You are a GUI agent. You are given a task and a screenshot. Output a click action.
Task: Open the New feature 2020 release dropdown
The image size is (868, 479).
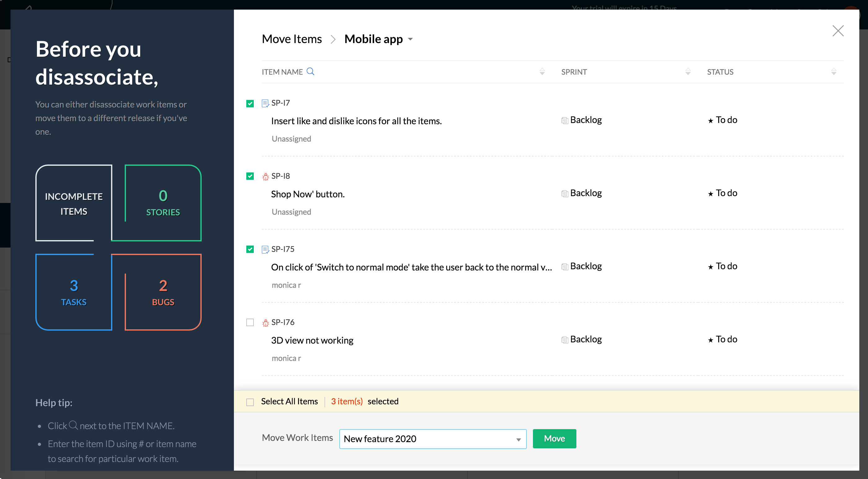point(433,439)
